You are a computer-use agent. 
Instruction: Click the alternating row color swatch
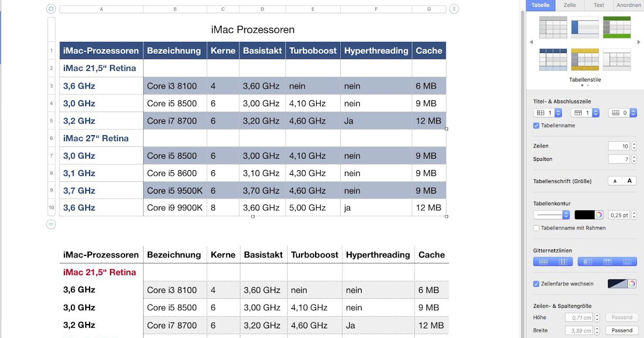coord(618,283)
